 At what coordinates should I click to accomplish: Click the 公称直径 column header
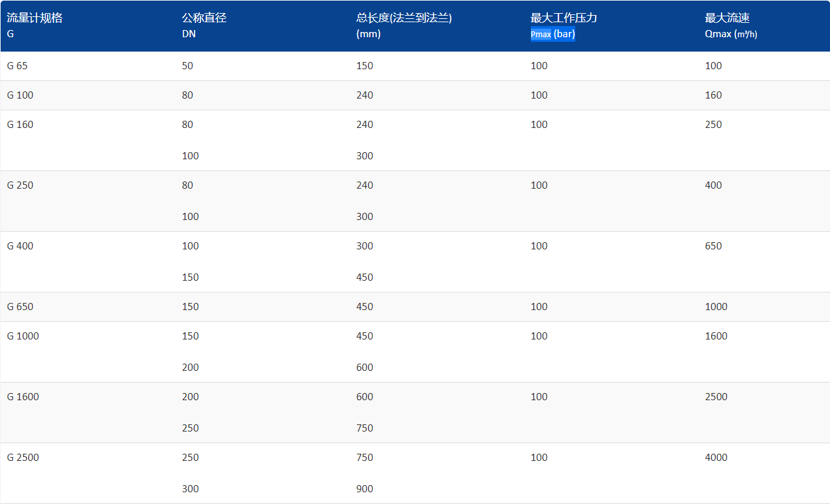pyautogui.click(x=204, y=18)
